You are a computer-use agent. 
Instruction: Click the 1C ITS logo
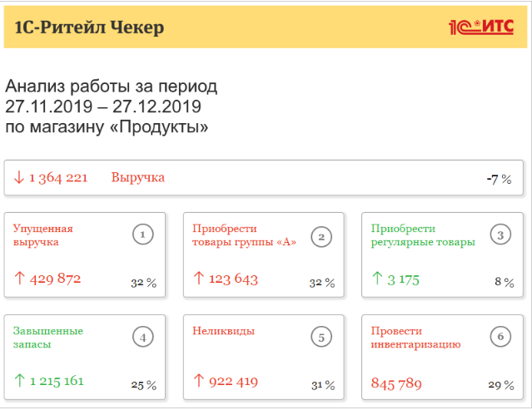481,27
